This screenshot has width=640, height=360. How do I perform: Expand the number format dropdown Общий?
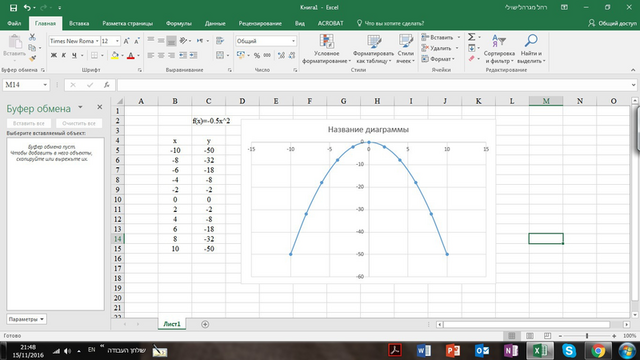coord(266,41)
